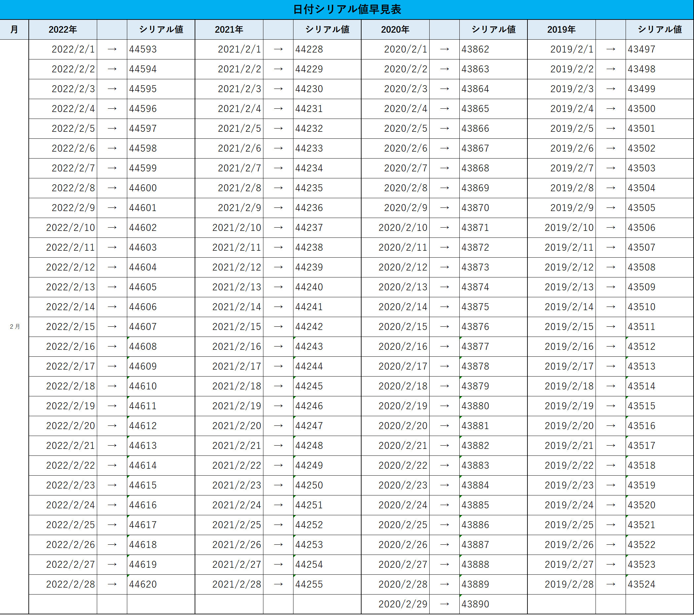The width and height of the screenshot is (694, 616).
Task: Click the cell 2021/2/8
Action: (229, 188)
